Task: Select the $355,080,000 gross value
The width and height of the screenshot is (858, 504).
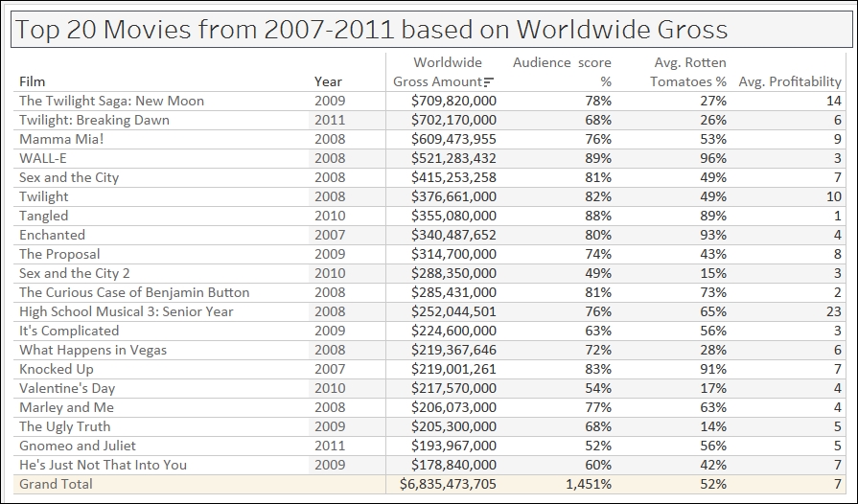Action: (453, 216)
